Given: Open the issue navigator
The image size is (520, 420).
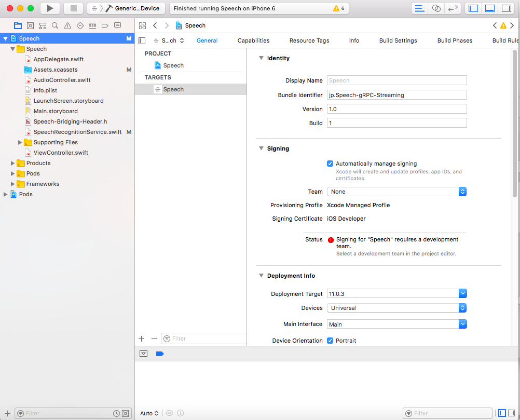Looking at the screenshot, I should pos(67,25).
